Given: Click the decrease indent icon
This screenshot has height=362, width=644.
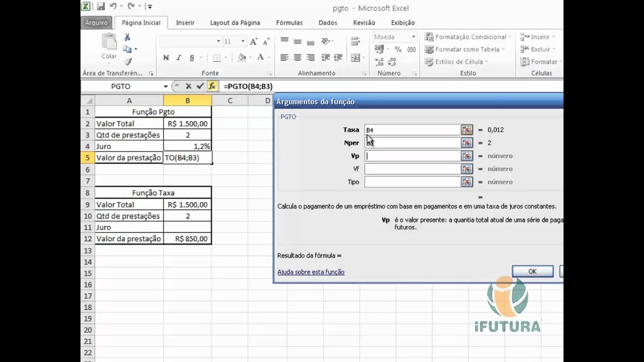Looking at the screenshot, I should point(326,57).
